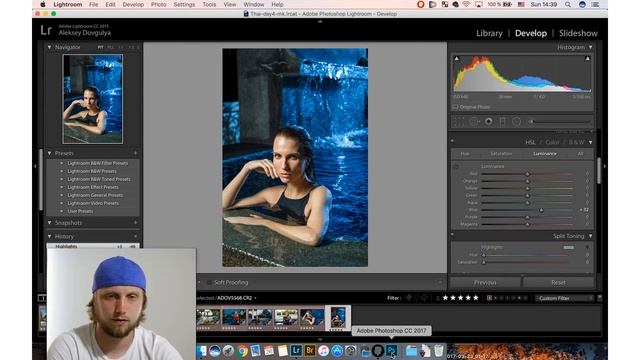Toggle the Split Toning panel switch
The image size is (640, 360).
click(452, 235)
